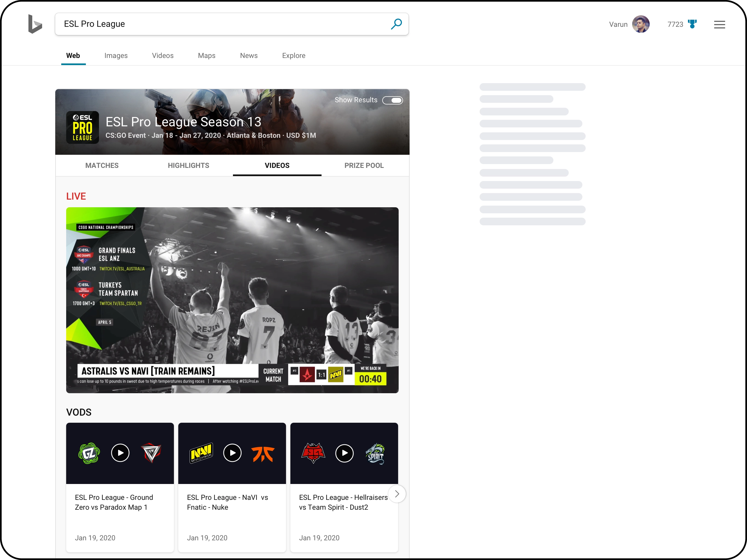Switch to the Maps tab
The image size is (747, 560).
(x=207, y=56)
